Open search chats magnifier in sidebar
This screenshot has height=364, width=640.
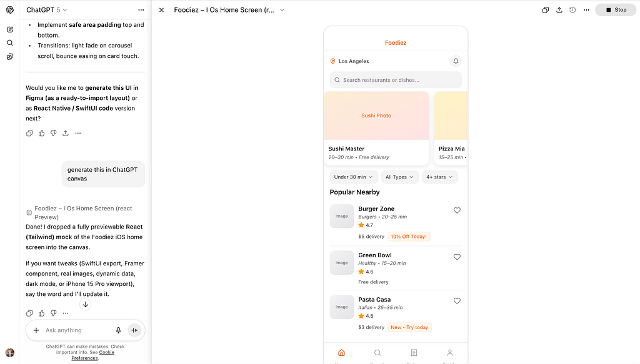(x=10, y=43)
